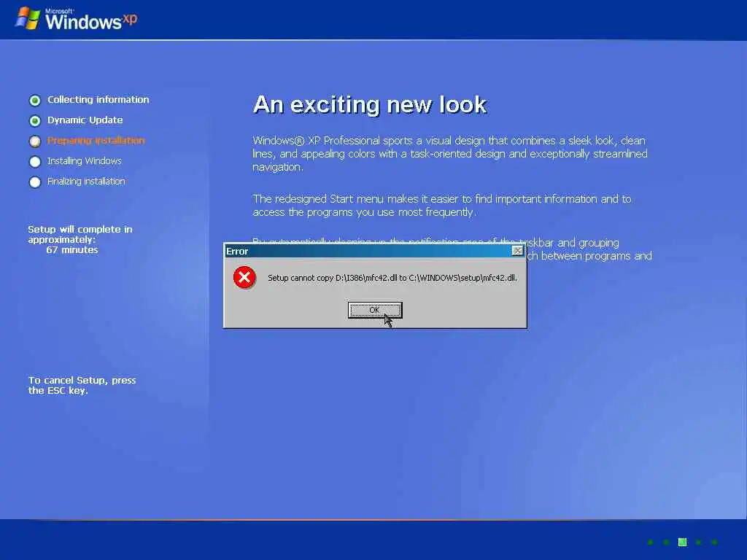Click the 'Finalizing installation' label
747x560 pixels.
point(86,182)
